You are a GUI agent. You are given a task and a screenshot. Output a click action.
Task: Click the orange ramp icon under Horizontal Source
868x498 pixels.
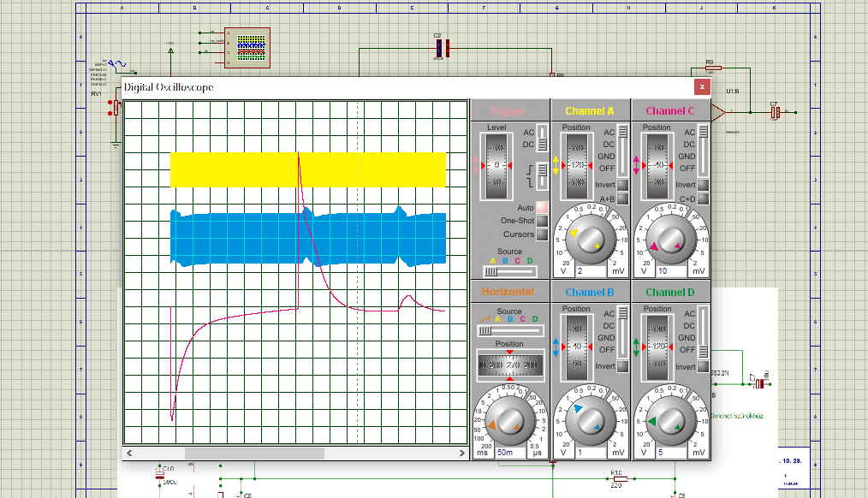click(485, 319)
